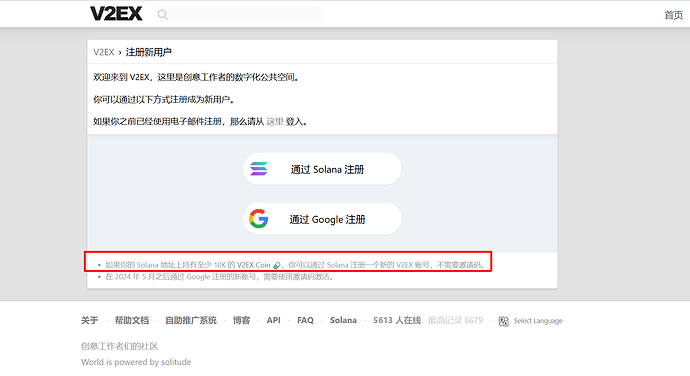Viewport: 690px width, 376px height.
Task: Click 5613 人在线 online count
Action: [x=397, y=321]
